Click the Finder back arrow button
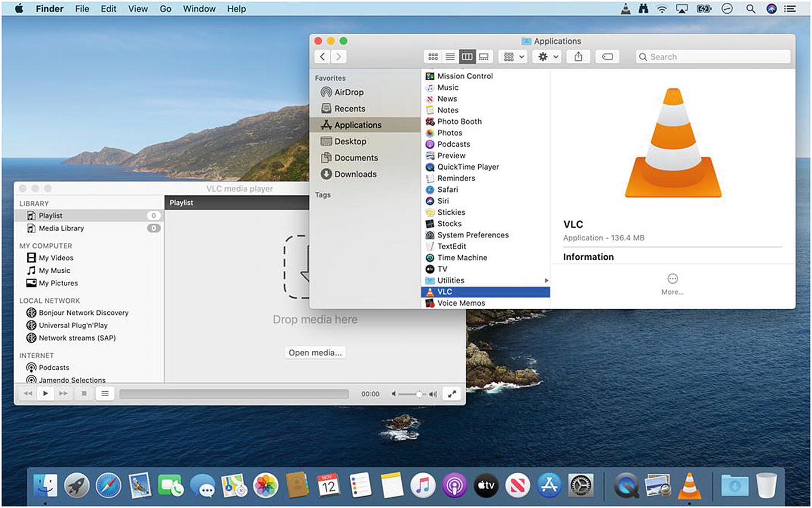The height and width of the screenshot is (508, 812). [323, 56]
